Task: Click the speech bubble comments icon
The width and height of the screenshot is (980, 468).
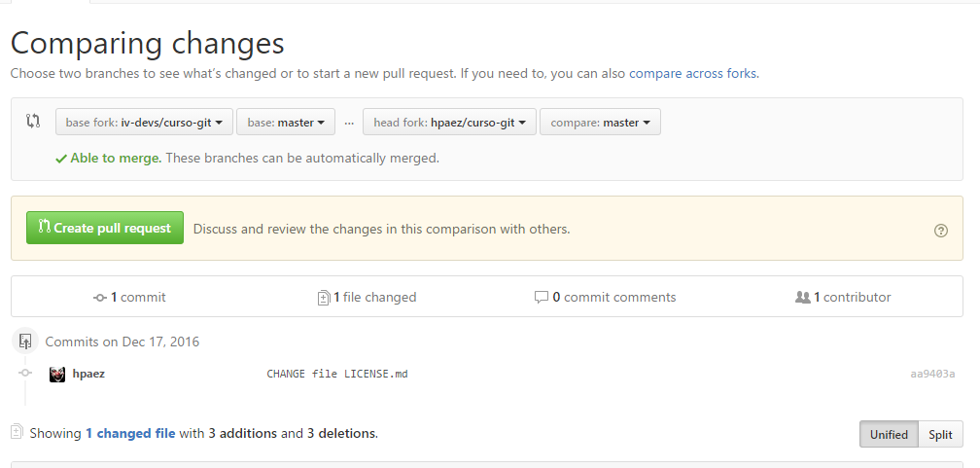Action: [x=542, y=298]
